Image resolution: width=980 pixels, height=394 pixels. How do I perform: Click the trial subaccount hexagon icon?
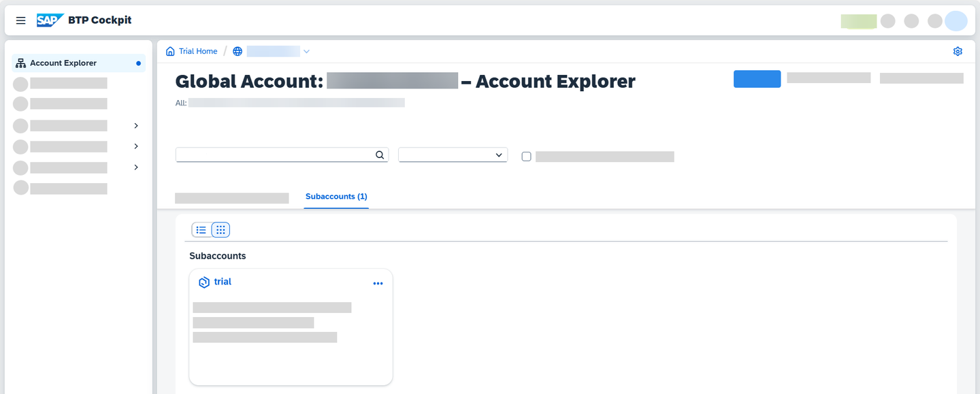[203, 282]
